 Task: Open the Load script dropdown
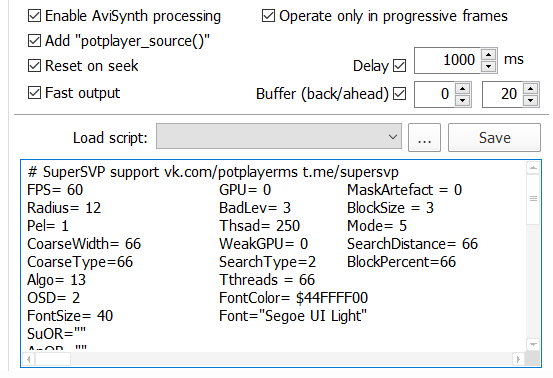(279, 136)
